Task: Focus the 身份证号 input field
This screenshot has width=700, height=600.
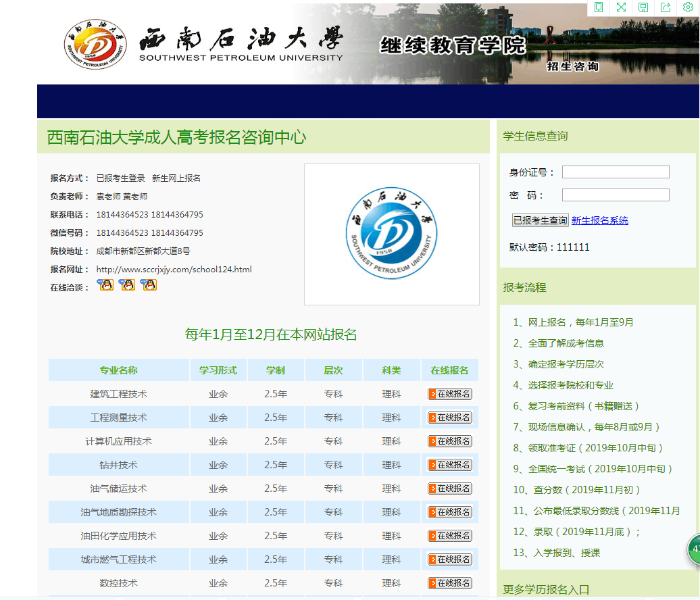Action: click(616, 172)
